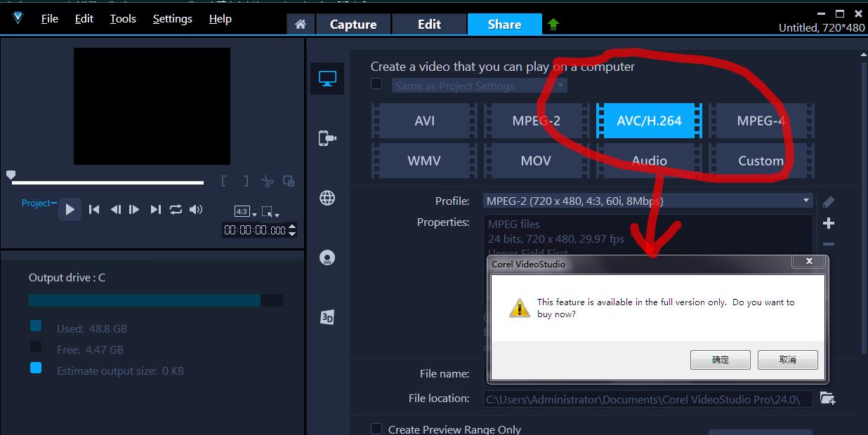Viewport: 868px width, 435px height.
Task: Open the Edit menu
Action: pos(84,18)
